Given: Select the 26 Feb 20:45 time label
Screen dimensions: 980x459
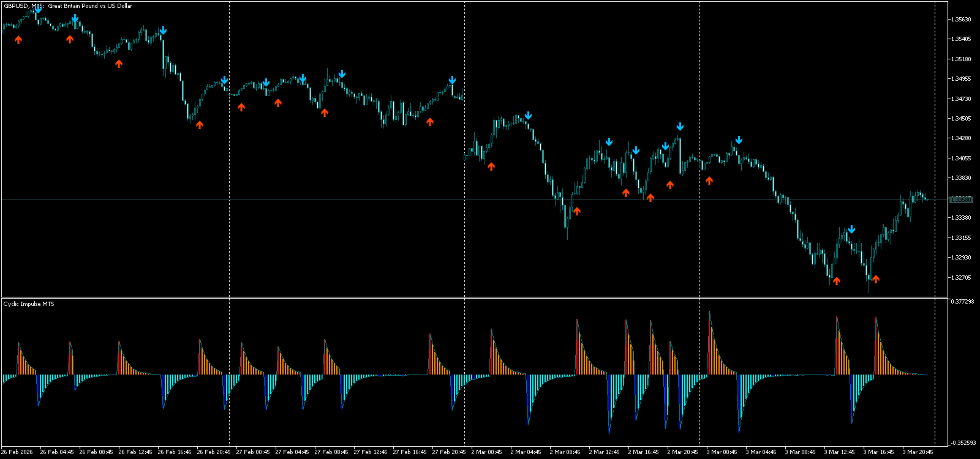Looking at the screenshot, I should (214, 452).
